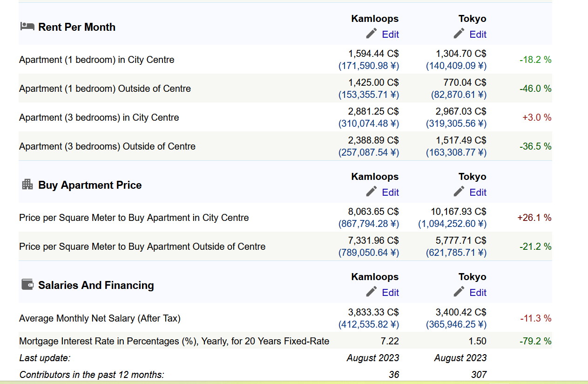Click Kamloops column header in Rent Per Month
The image size is (588, 384).
coord(375,19)
